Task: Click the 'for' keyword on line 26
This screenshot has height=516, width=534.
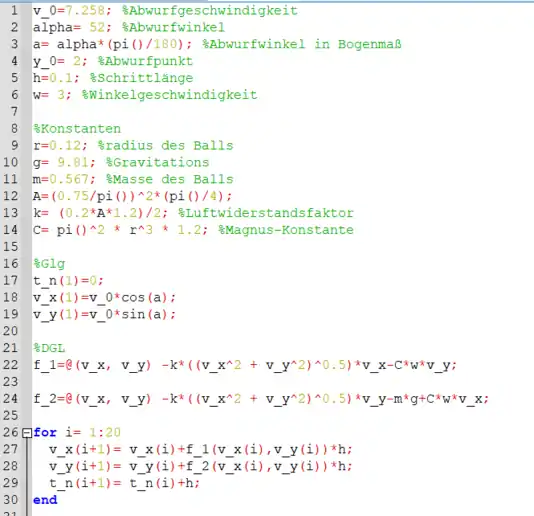Action: 45,433
